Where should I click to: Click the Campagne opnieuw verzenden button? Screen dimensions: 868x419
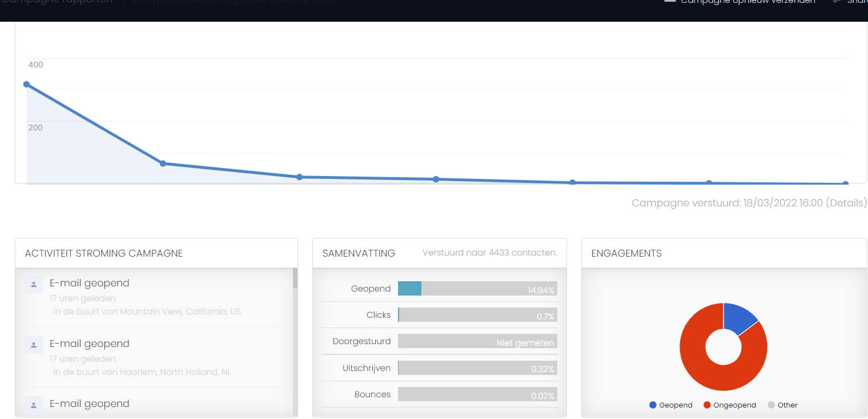coord(740,2)
